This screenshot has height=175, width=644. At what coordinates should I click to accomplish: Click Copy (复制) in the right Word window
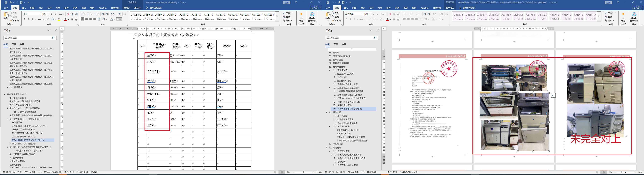tap(335, 17)
